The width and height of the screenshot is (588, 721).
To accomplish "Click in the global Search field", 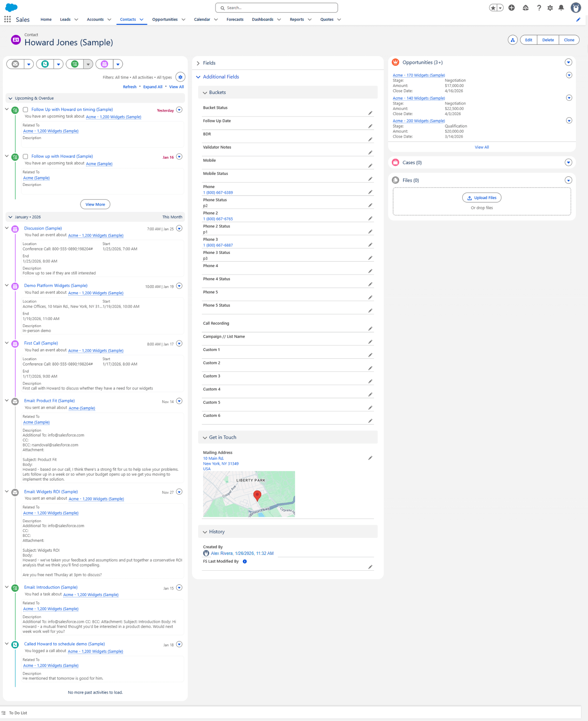I will point(276,8).
